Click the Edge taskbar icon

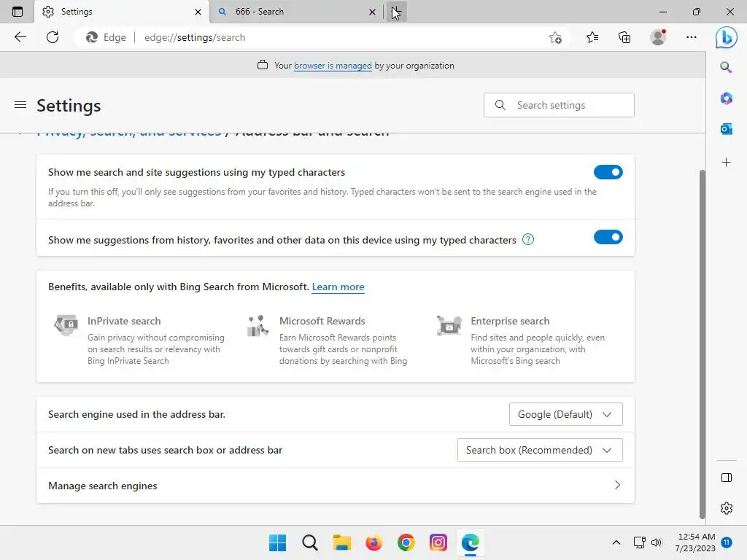pos(471,542)
